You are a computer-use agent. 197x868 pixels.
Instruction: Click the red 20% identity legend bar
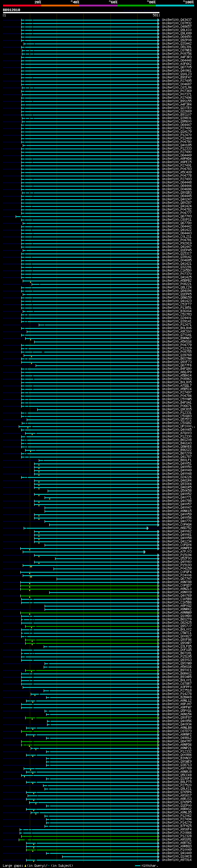(x=22, y=6)
